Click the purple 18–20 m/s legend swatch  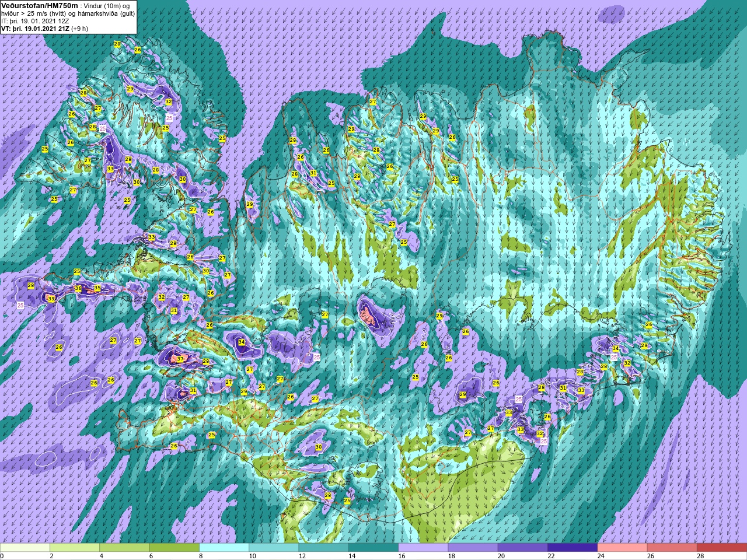473,548
